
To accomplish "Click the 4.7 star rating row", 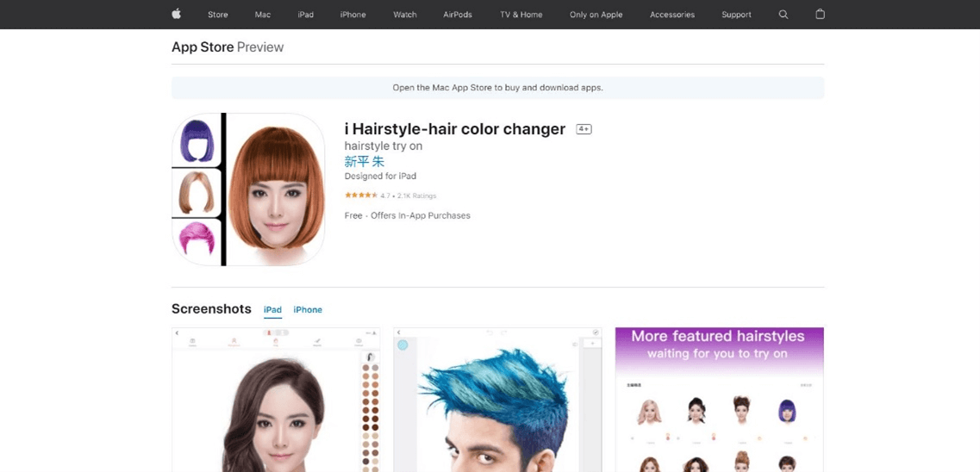I will [390, 196].
